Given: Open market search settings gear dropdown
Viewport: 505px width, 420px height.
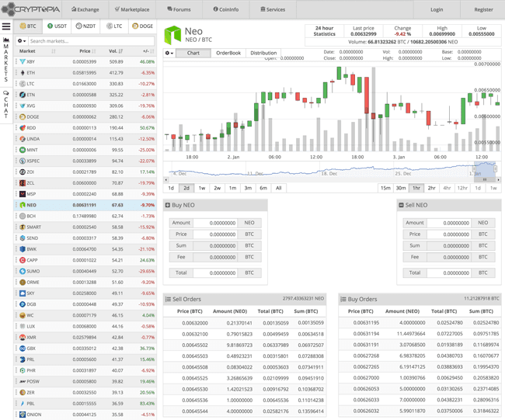Looking at the screenshot, I should (22, 41).
